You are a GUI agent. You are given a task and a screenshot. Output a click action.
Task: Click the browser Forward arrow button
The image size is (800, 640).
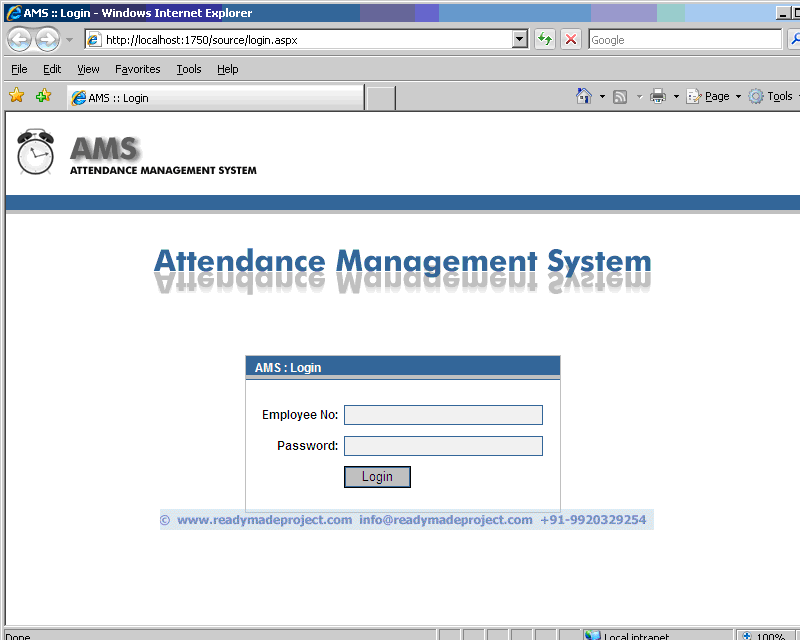tap(47, 39)
